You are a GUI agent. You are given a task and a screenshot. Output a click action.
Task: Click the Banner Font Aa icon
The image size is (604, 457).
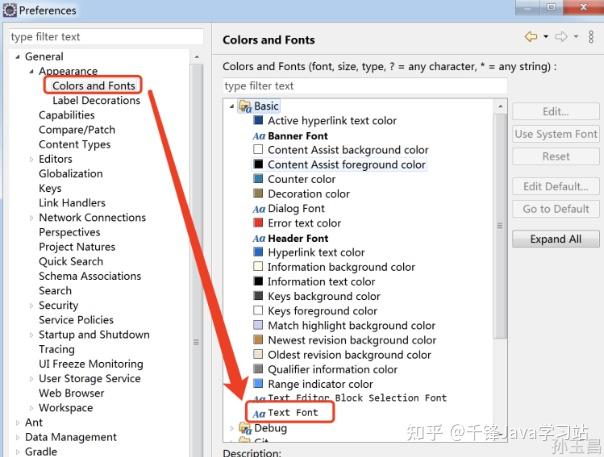pos(259,136)
